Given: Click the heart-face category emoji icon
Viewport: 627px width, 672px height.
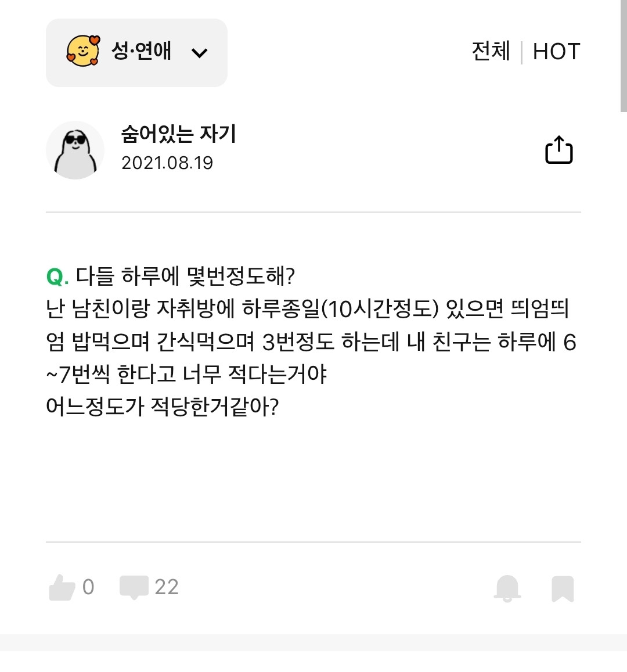Looking at the screenshot, I should [x=83, y=51].
